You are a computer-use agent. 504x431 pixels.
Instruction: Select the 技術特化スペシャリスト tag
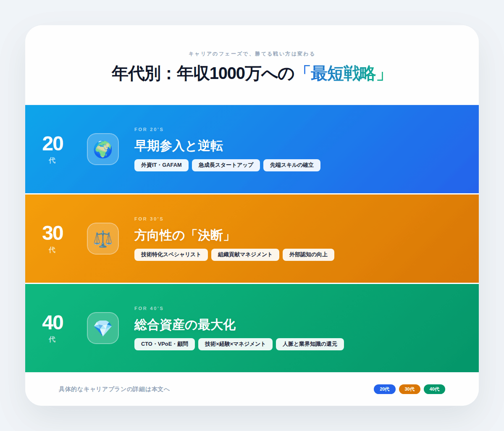click(171, 255)
